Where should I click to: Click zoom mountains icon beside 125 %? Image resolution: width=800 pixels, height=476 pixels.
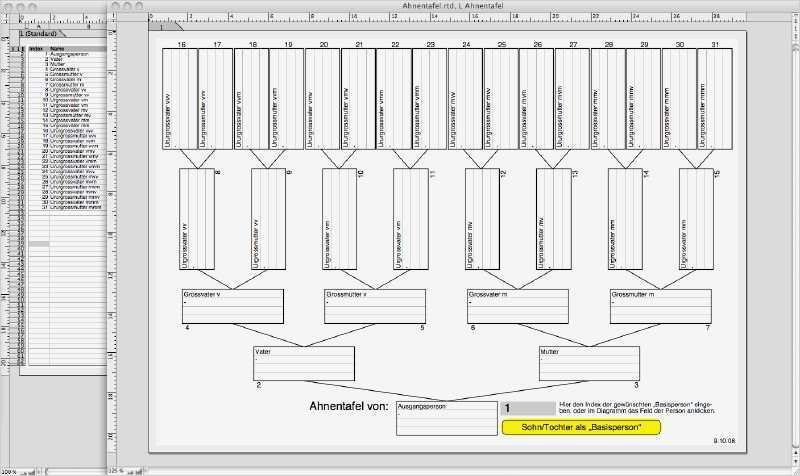pos(134,472)
